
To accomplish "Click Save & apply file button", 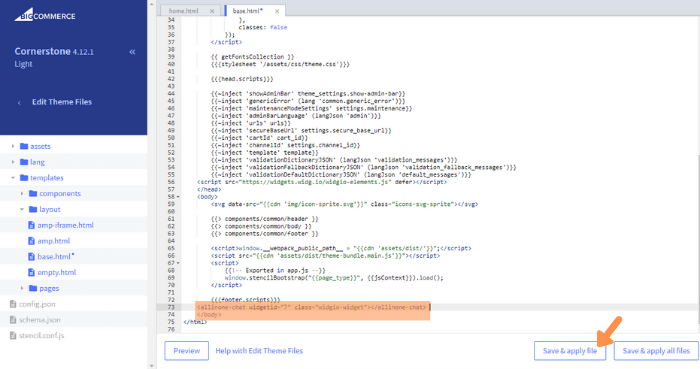I will tap(570, 351).
